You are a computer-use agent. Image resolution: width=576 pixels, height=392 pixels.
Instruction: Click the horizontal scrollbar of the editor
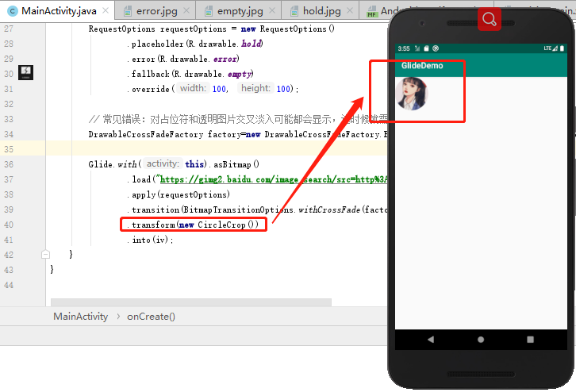[x=191, y=302]
